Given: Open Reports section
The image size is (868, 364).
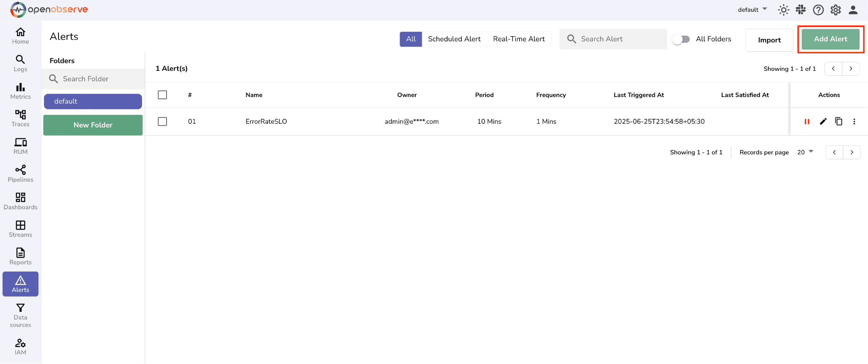Looking at the screenshot, I should tap(20, 256).
